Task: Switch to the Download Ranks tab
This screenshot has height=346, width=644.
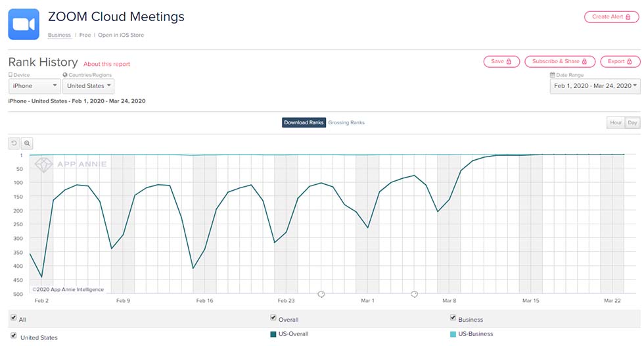Action: (304, 122)
